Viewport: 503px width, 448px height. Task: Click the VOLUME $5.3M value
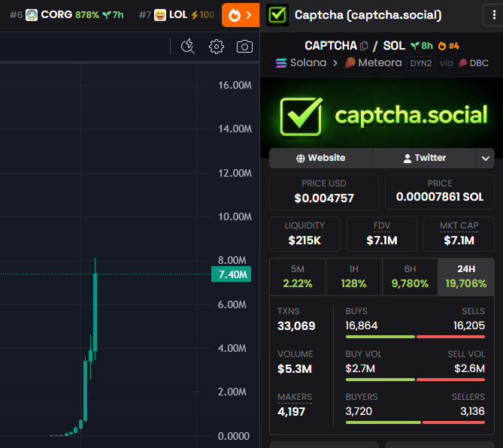pyautogui.click(x=295, y=369)
